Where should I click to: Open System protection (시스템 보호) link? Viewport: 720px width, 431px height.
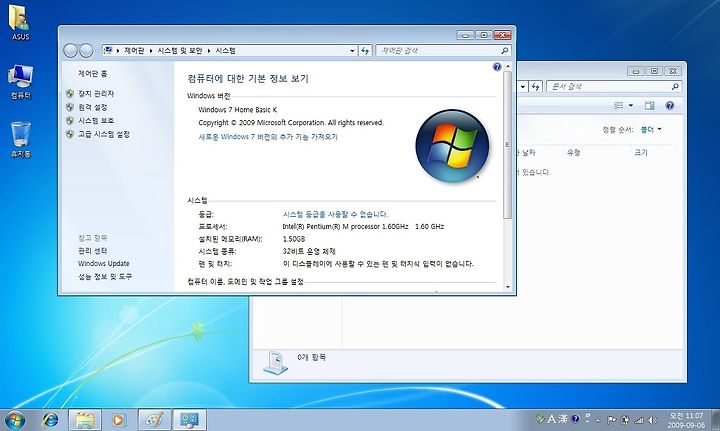click(x=96, y=120)
